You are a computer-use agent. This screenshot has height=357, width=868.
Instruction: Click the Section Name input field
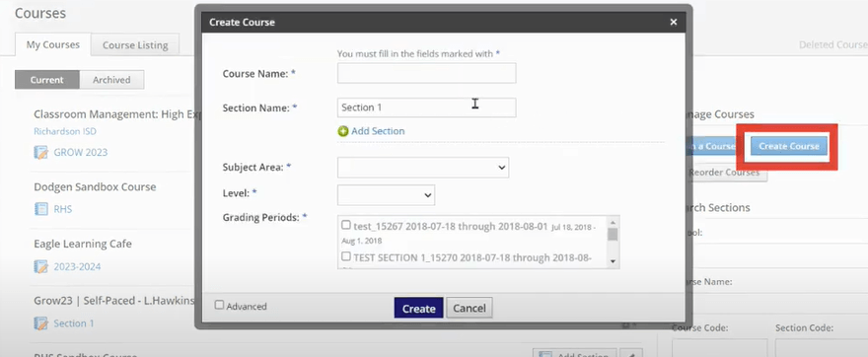[427, 107]
